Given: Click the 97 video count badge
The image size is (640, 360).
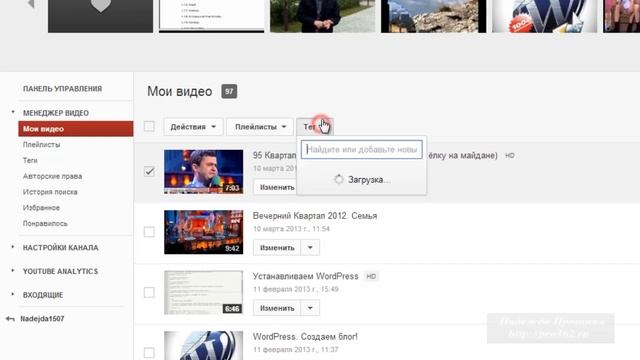Looking at the screenshot, I should coord(229,91).
